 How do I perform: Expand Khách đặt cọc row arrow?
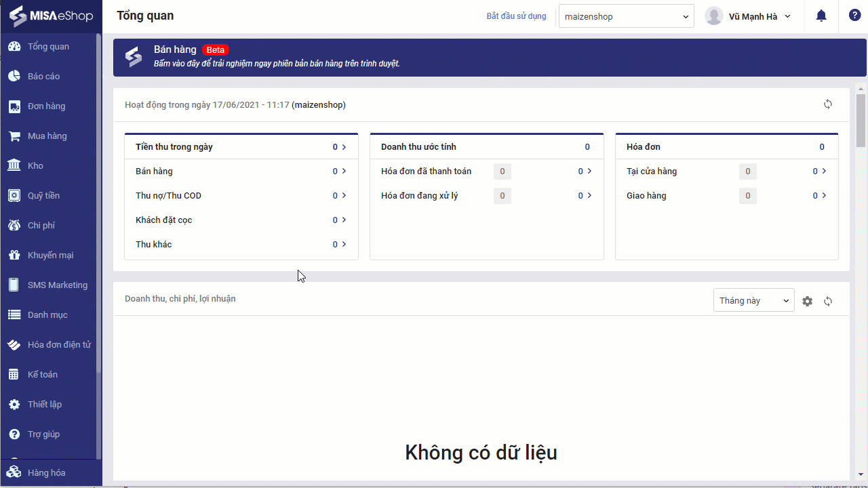coord(344,220)
